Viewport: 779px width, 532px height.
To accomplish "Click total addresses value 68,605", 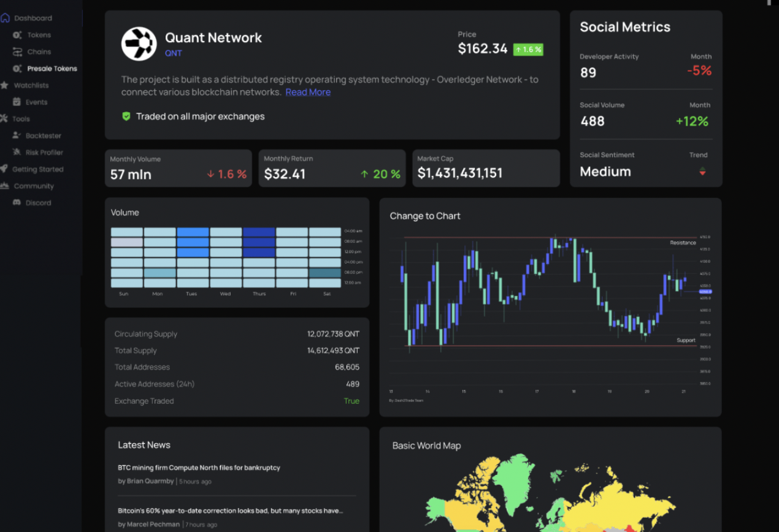I will tap(347, 367).
